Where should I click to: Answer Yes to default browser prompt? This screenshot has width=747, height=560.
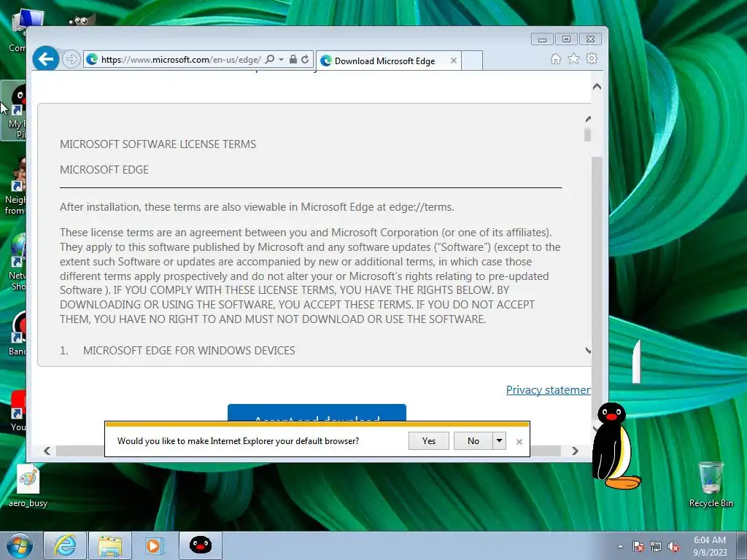tap(429, 441)
